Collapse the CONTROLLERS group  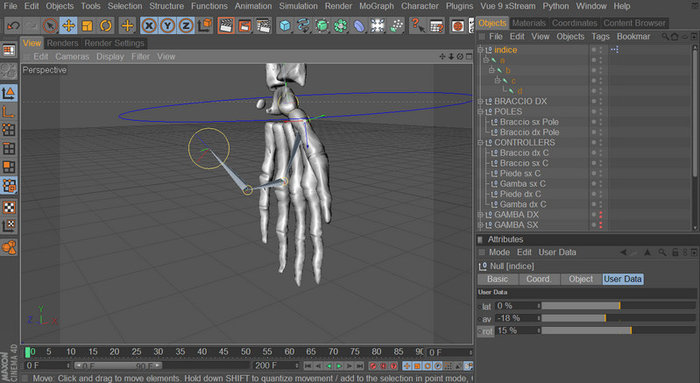tap(480, 143)
